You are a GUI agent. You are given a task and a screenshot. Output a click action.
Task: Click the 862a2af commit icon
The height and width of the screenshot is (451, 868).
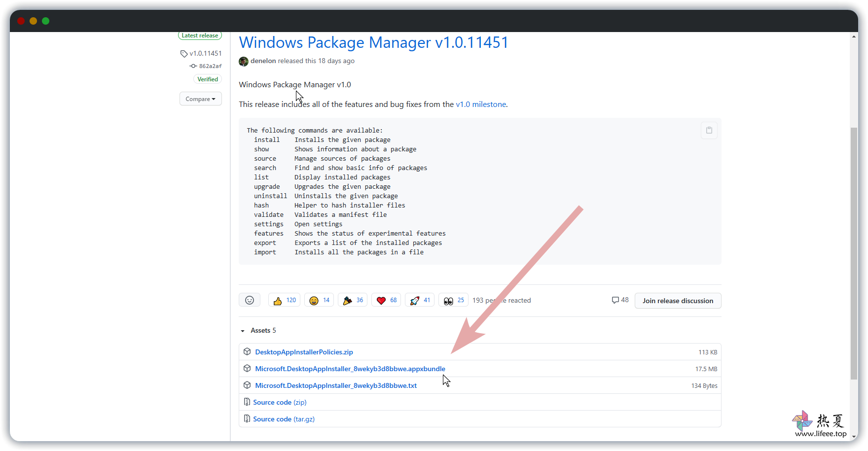click(x=193, y=66)
